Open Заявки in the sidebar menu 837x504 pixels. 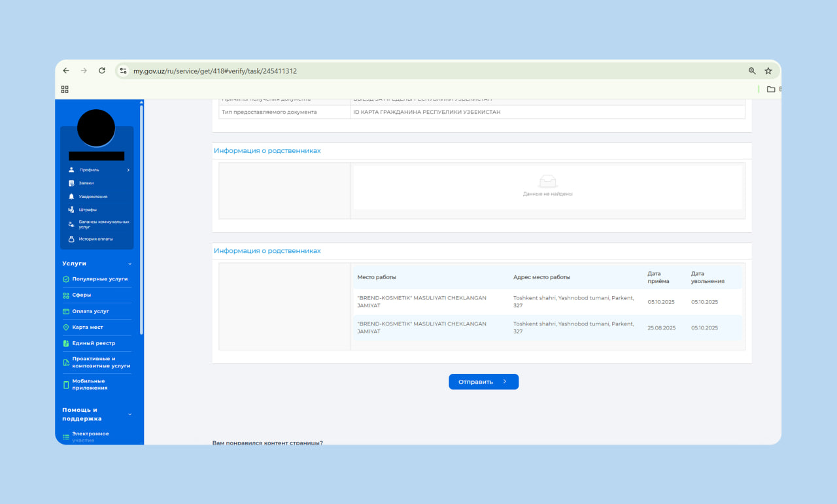(86, 183)
